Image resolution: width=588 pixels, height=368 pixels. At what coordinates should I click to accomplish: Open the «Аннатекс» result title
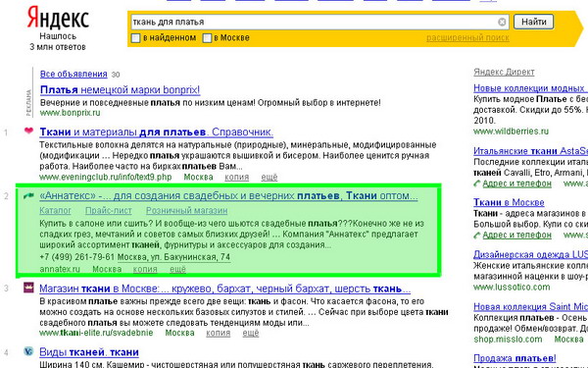point(228,196)
